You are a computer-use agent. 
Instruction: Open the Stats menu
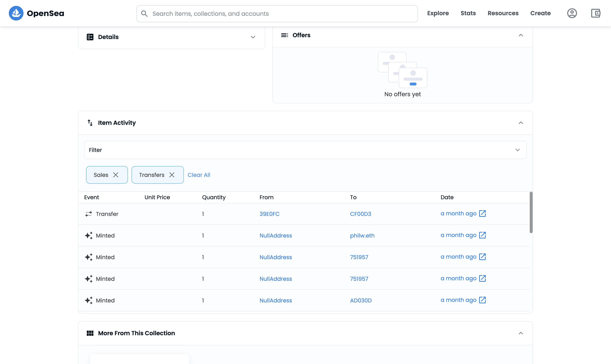coord(468,13)
